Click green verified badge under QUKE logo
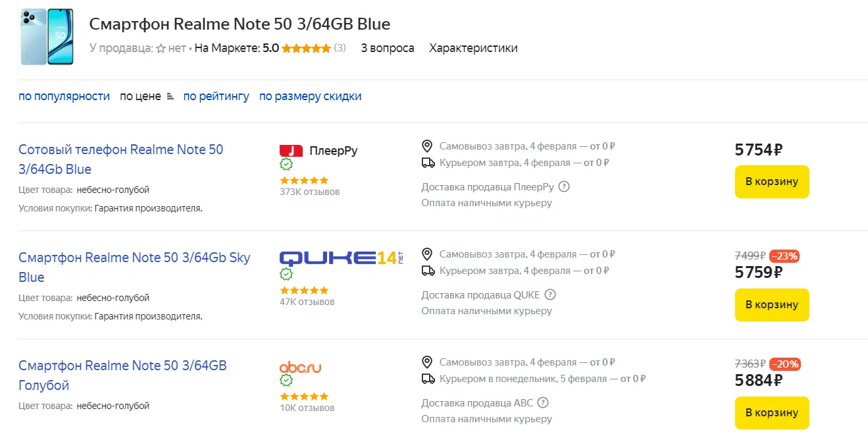 286,274
